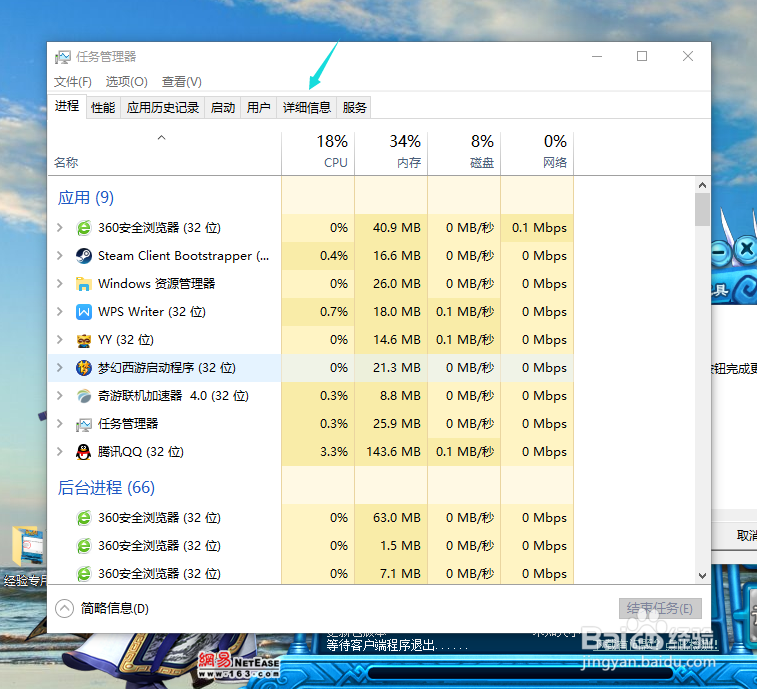Click the 梦幻西游启动程序 icon
The image size is (757, 689).
[x=84, y=368]
